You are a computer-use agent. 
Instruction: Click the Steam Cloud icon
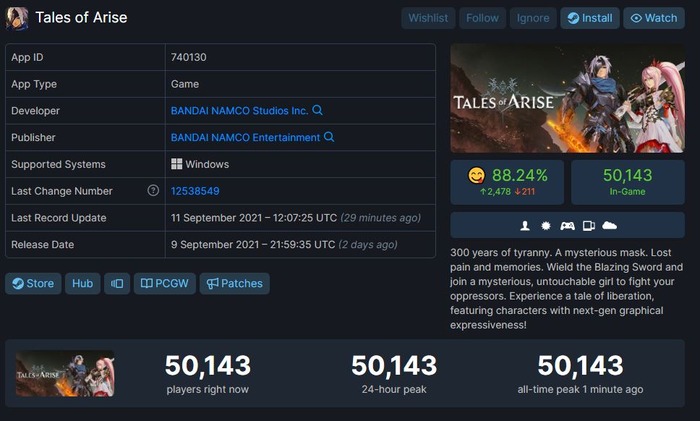[x=609, y=225]
